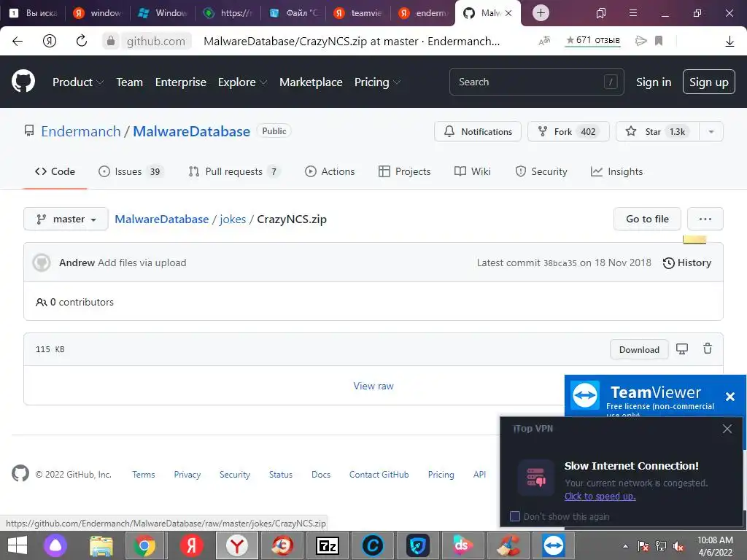Open the master branch selector
Viewport: 747px width, 560px height.
pos(66,219)
